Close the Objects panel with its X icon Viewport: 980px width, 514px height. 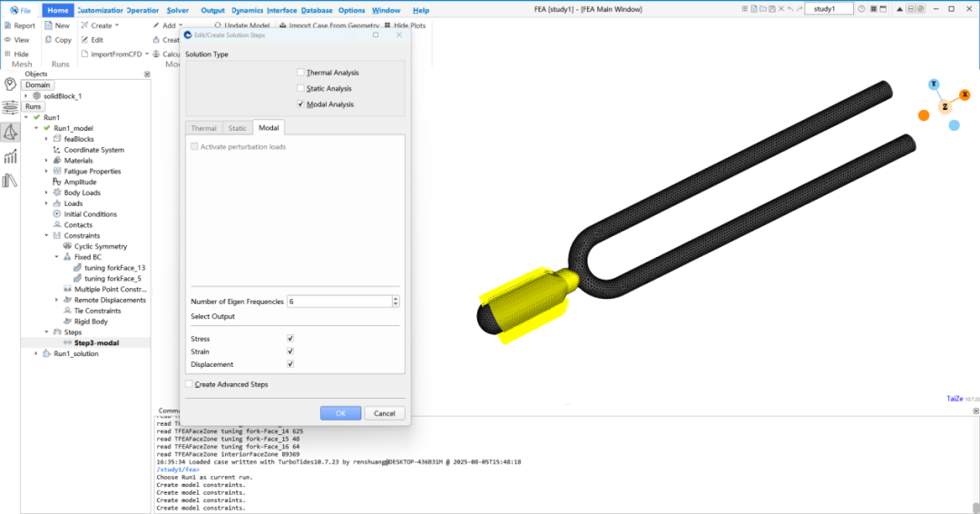tap(147, 74)
